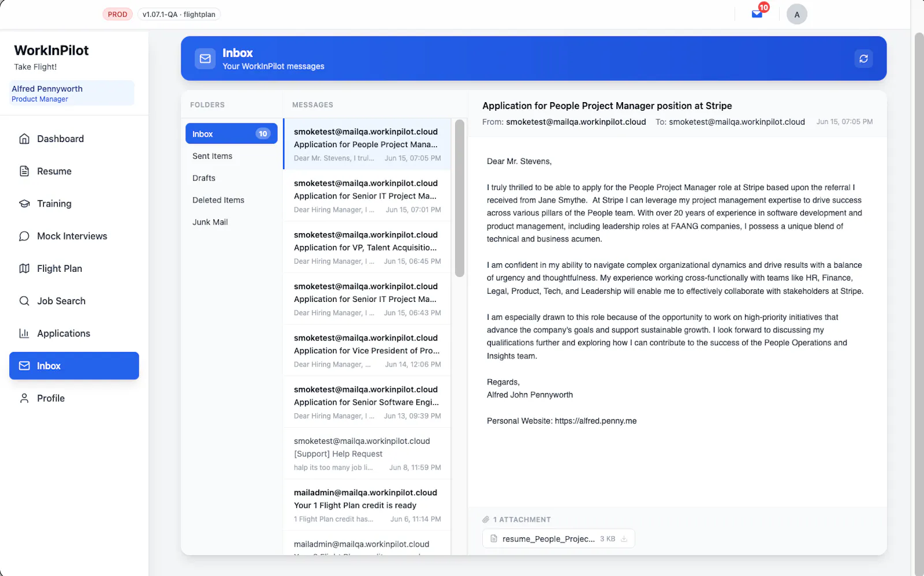Navigate to Mock Interviews

pos(74,236)
